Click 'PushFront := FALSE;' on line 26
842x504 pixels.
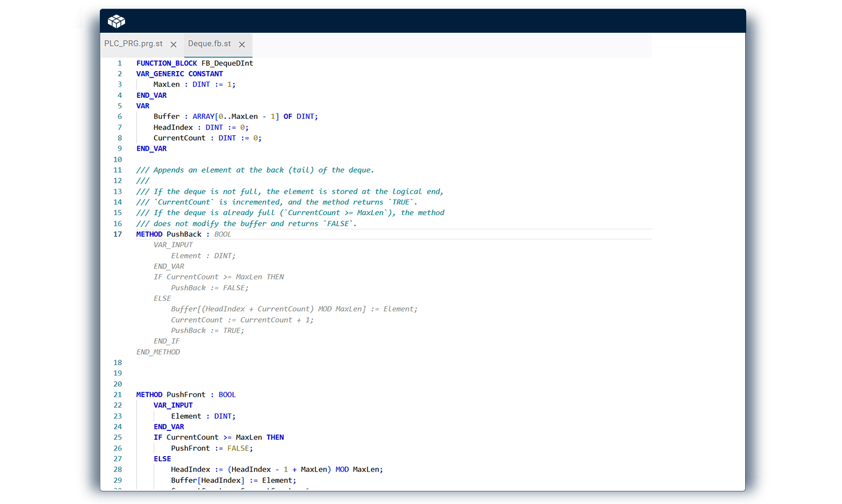tap(212, 449)
